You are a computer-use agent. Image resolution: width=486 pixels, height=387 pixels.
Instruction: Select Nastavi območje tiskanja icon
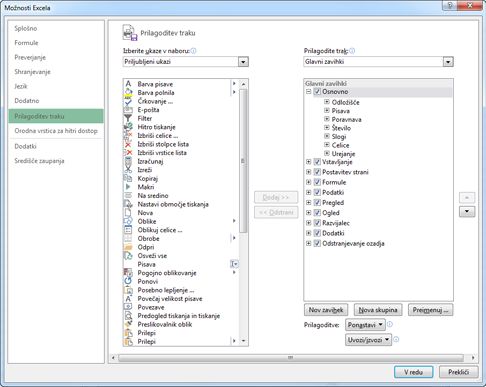tap(128, 204)
